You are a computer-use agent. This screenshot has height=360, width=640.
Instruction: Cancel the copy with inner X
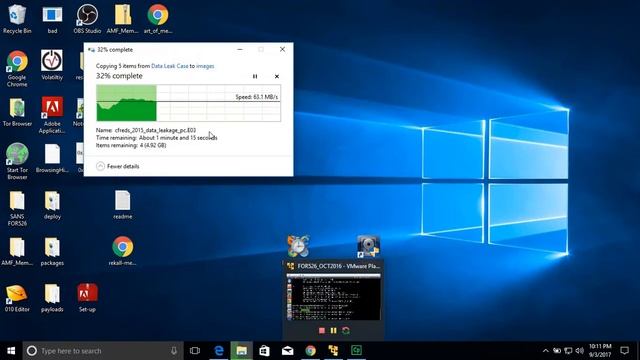tap(277, 76)
